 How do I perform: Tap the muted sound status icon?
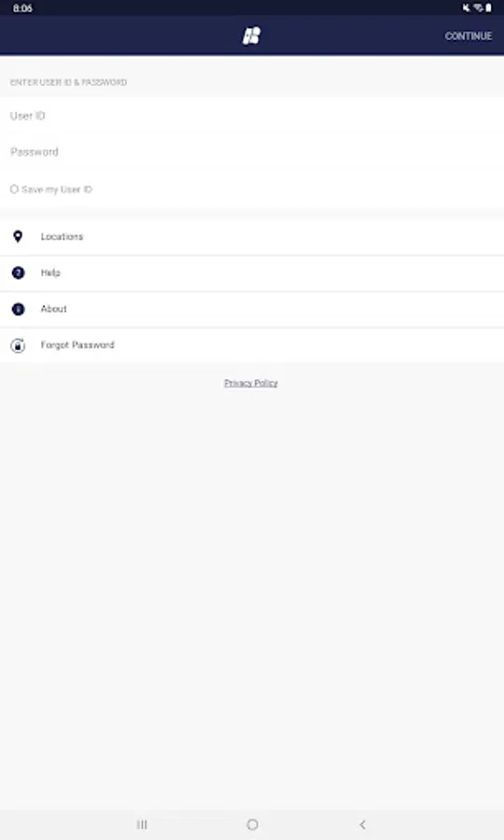click(466, 7)
